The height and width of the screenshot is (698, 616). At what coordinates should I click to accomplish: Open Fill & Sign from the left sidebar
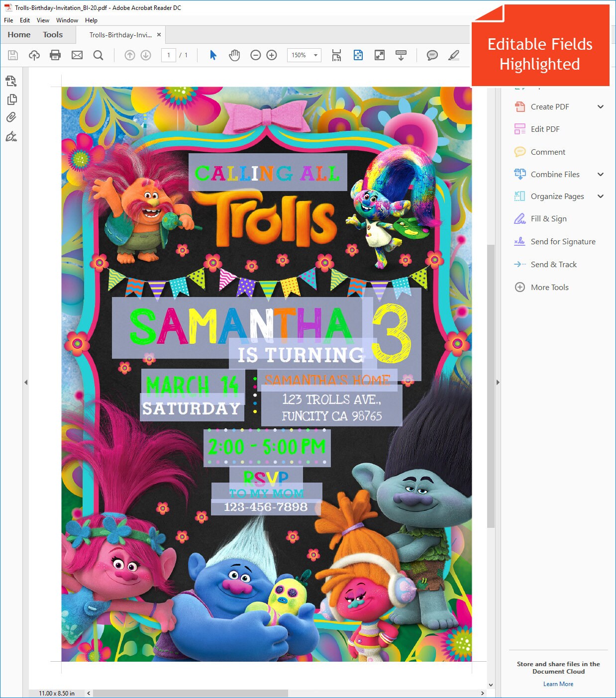click(x=11, y=137)
